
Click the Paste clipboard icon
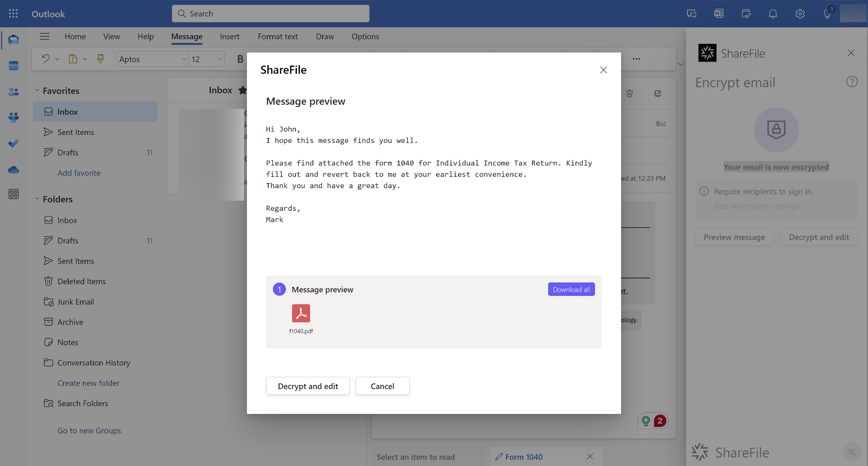[x=73, y=59]
